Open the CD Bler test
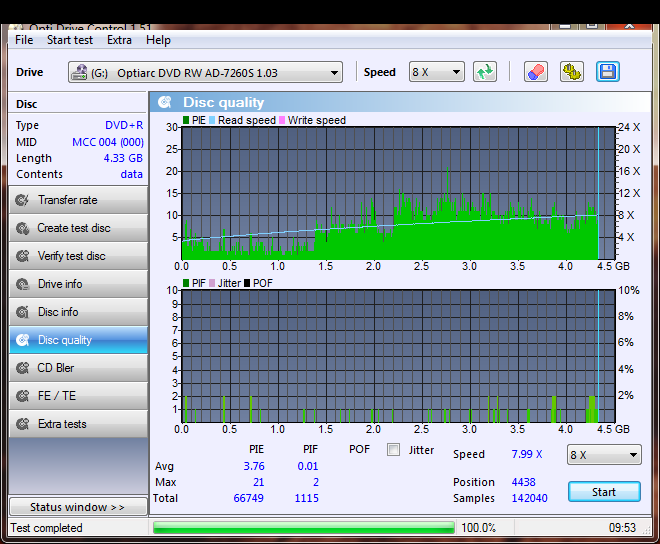660x544 pixels. [x=78, y=368]
